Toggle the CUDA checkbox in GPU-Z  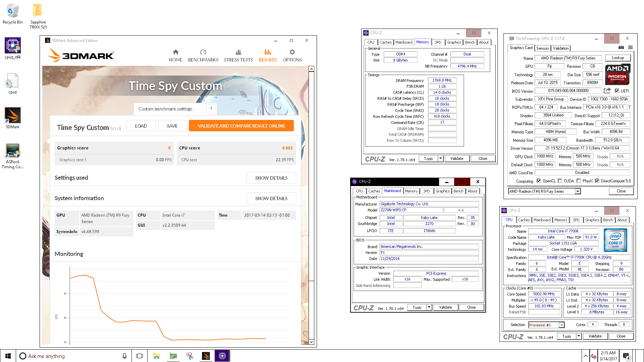click(560, 181)
